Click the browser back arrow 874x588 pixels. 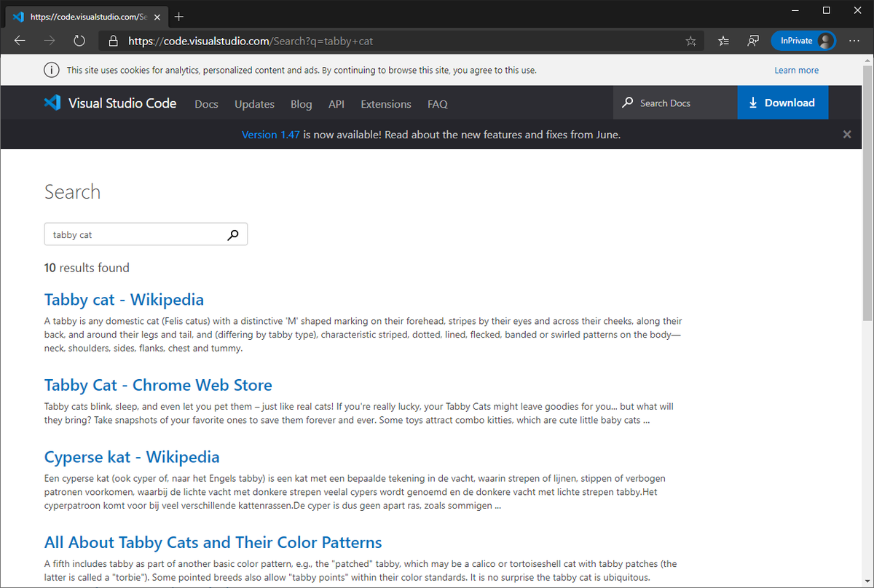(20, 41)
